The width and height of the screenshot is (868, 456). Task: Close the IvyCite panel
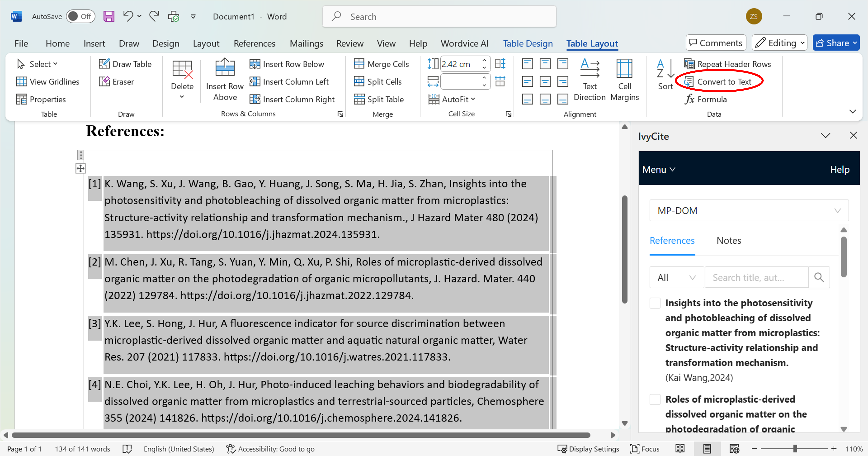(x=853, y=136)
